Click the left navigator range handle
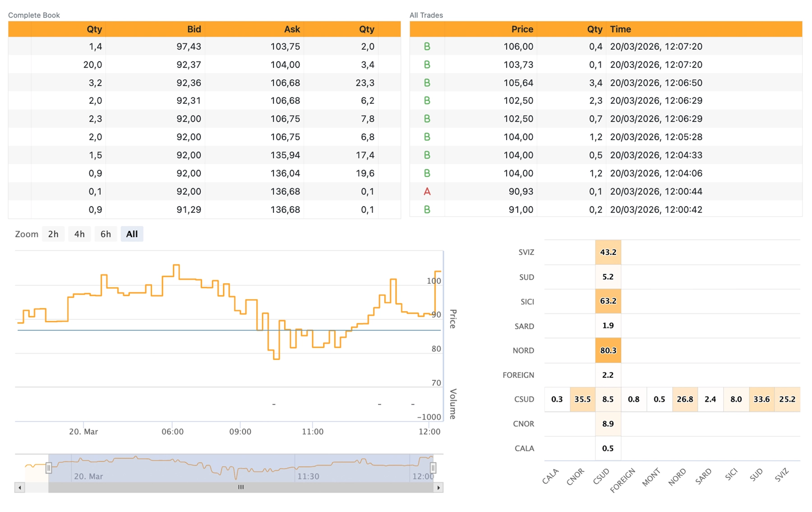This screenshot has height=512, width=812. 49,468
